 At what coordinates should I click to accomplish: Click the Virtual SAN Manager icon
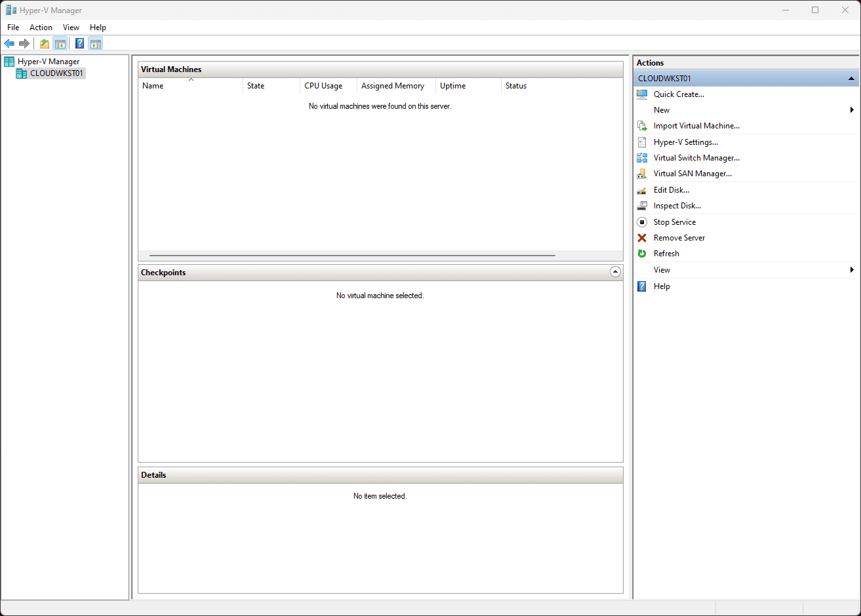(642, 174)
